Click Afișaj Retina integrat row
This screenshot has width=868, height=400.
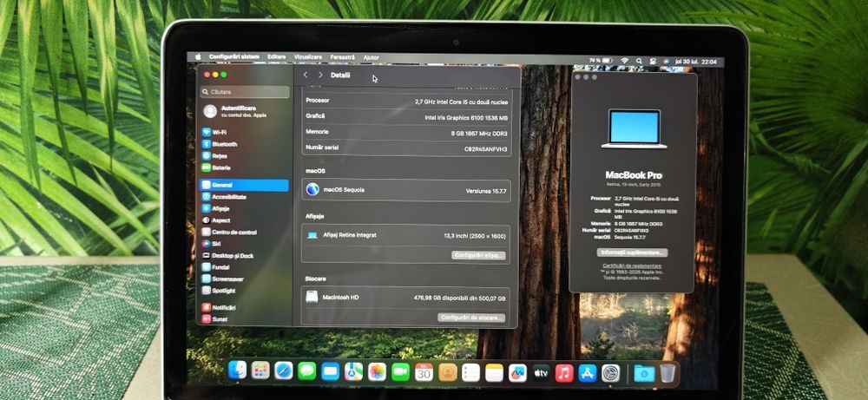tap(405, 236)
